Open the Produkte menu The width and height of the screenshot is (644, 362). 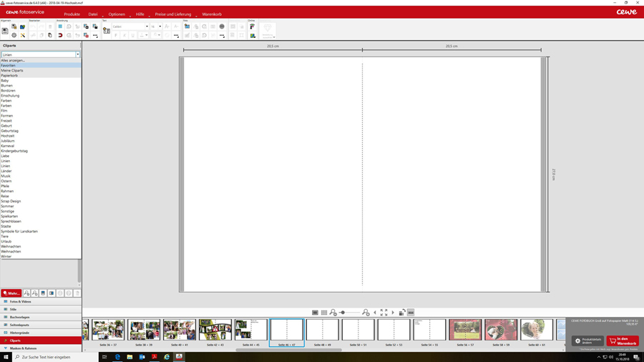coord(72,14)
